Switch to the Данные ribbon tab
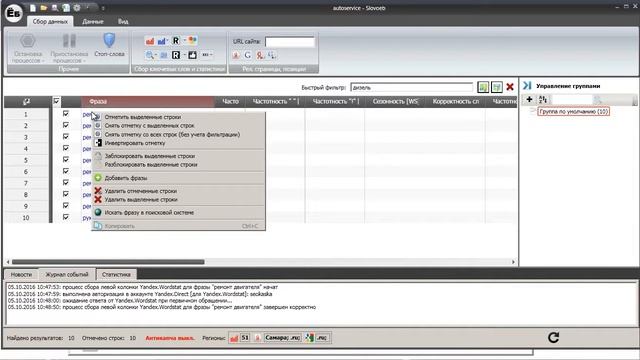This screenshot has width=640, height=360. [93, 21]
